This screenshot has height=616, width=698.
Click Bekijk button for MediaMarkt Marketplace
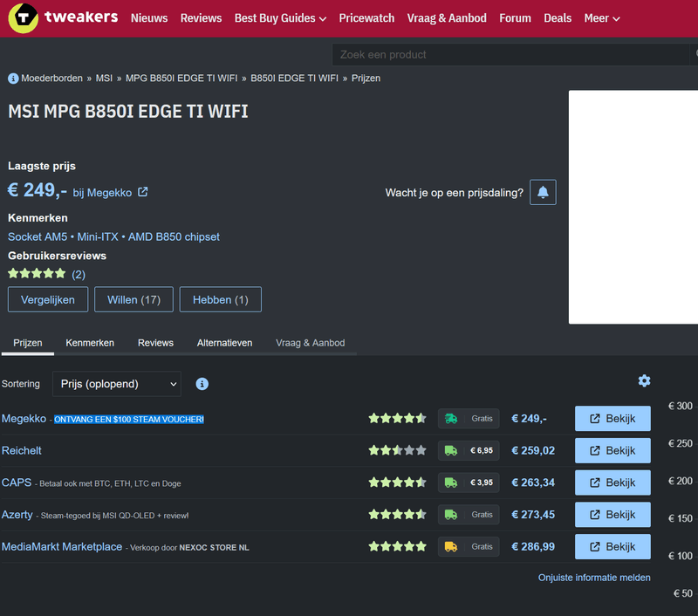coord(612,546)
